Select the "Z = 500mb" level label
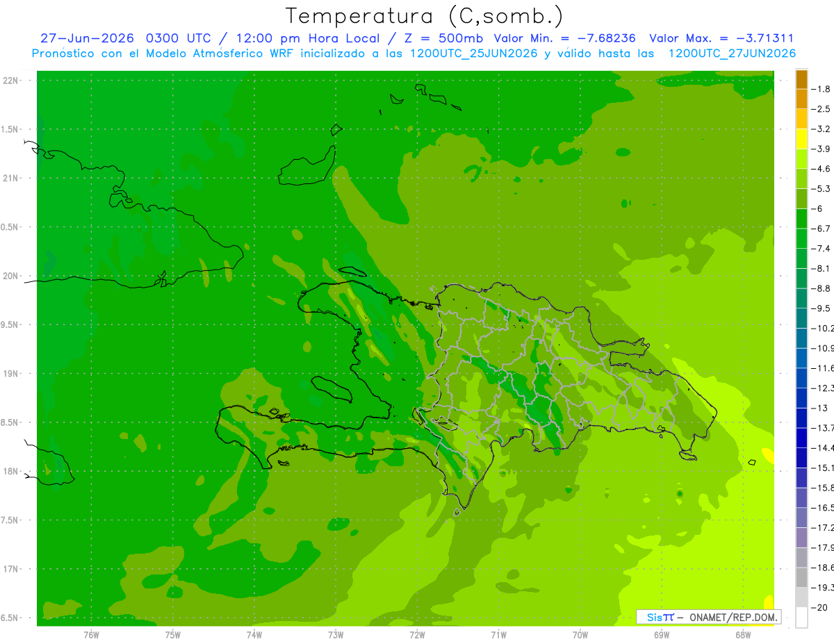This screenshot has width=834, height=644. [x=443, y=38]
